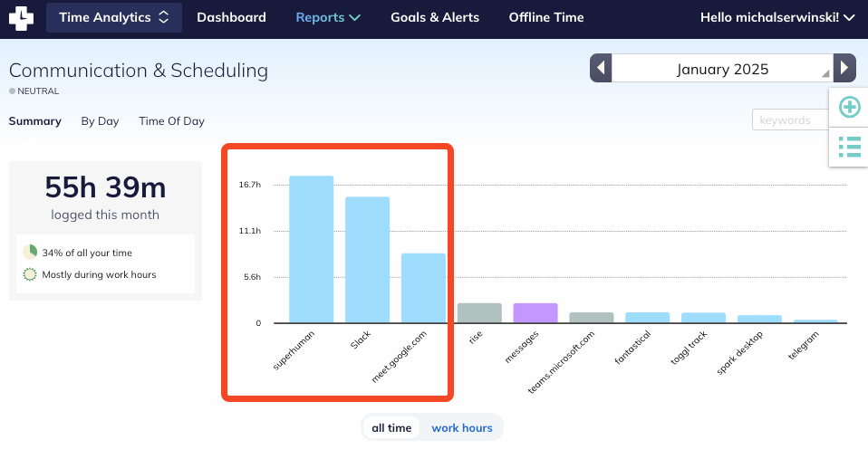Image resolution: width=868 pixels, height=459 pixels.
Task: Switch to the By Day tab
Action: click(x=100, y=121)
